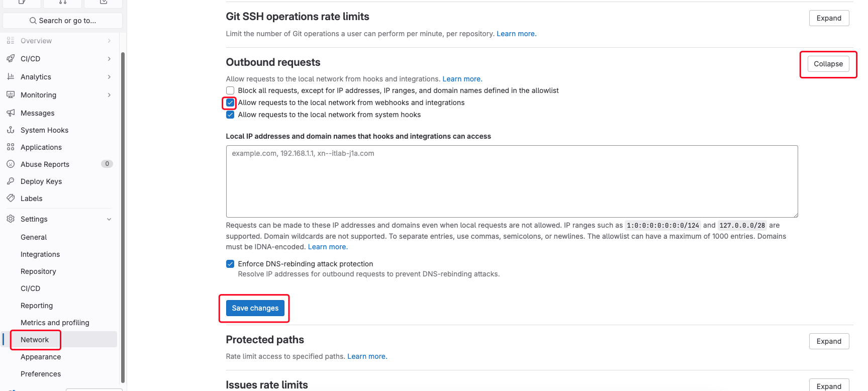Click the Labels tag icon
Screen dimensions: 868x391
point(11,199)
